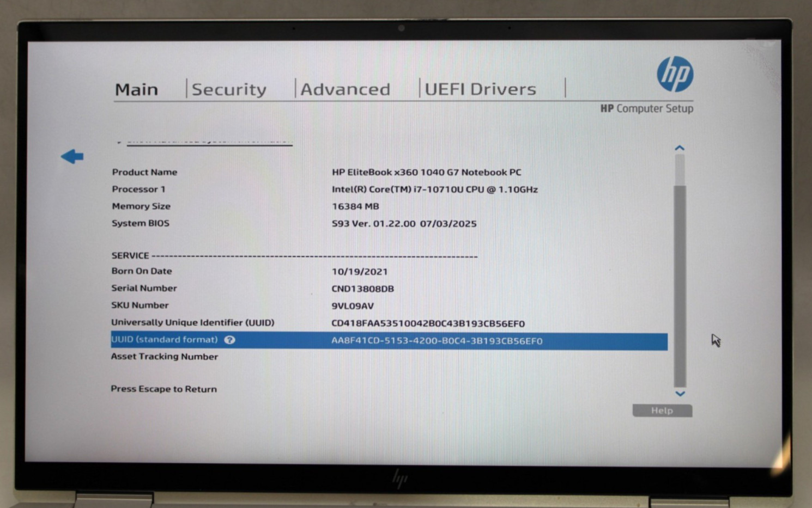
Task: Click the Born On Date label
Action: [x=142, y=271]
